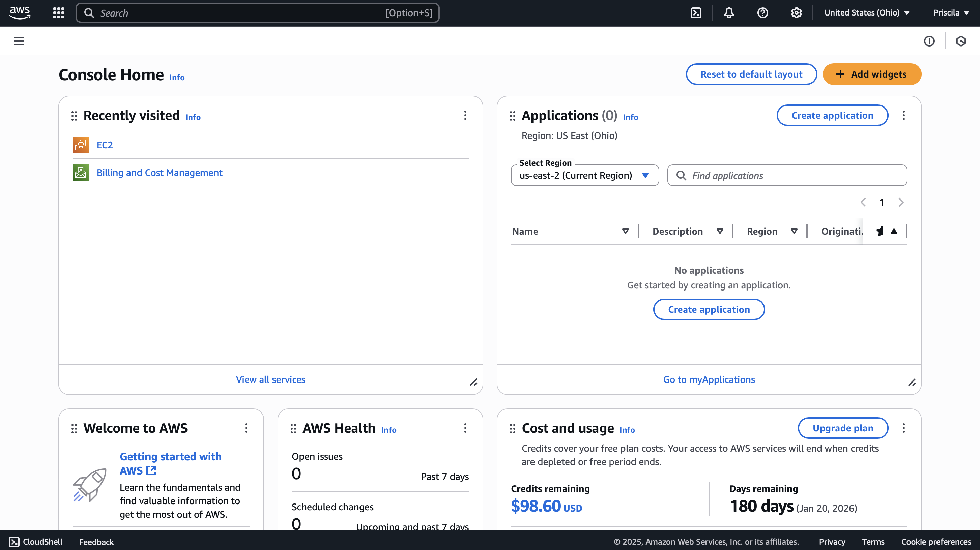Click View all services link
The width and height of the screenshot is (980, 550).
(270, 379)
